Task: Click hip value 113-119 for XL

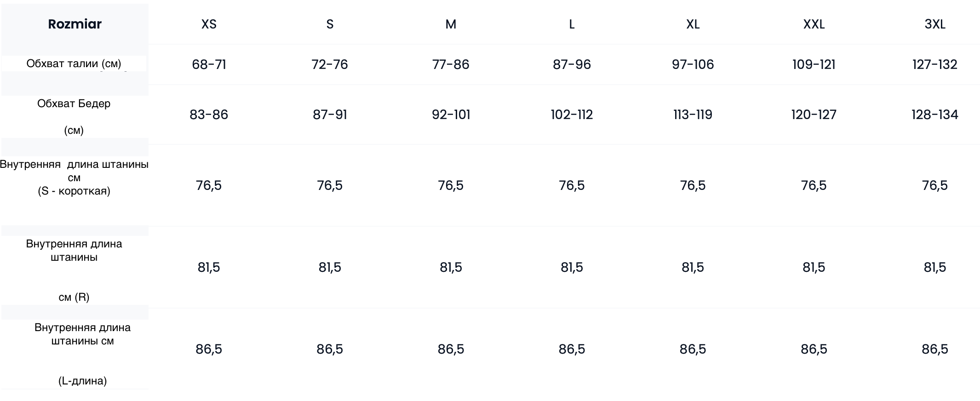Action: click(693, 115)
